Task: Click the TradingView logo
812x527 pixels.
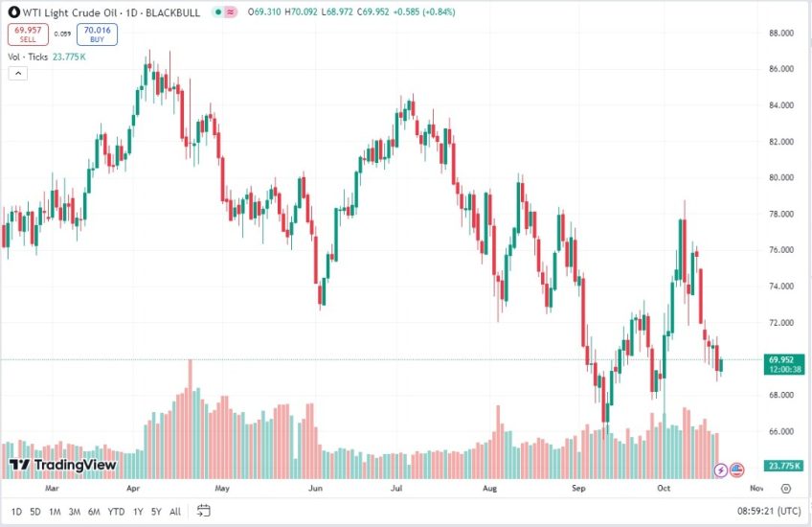Action: pyautogui.click(x=63, y=465)
